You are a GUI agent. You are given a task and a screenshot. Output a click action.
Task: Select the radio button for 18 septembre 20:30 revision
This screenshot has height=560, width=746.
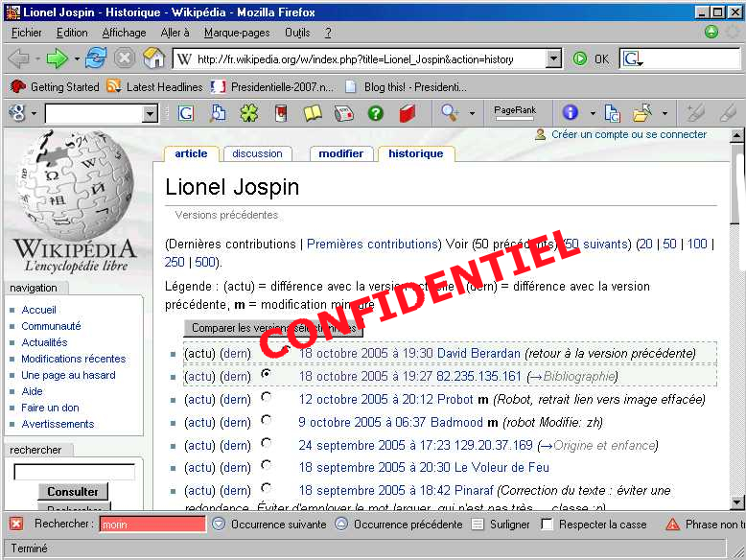[x=267, y=465]
